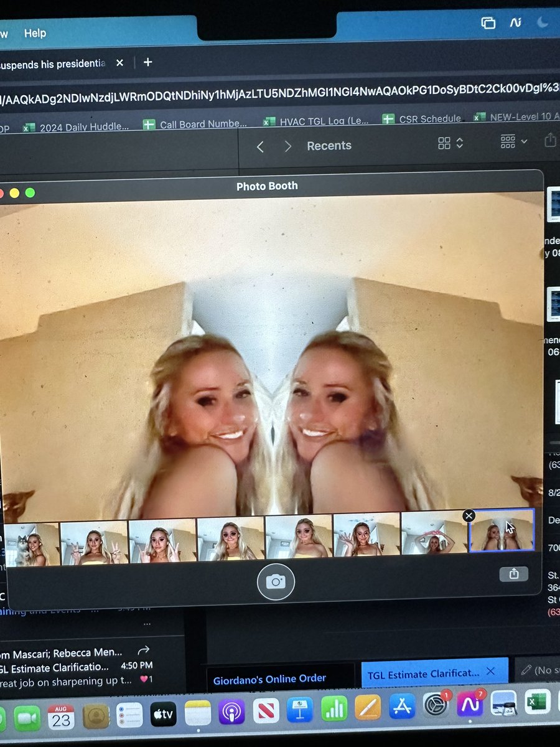This screenshot has height=747, width=560.
Task: Open the '2024 Daily Huddle' bookmark
Action: tap(76, 127)
